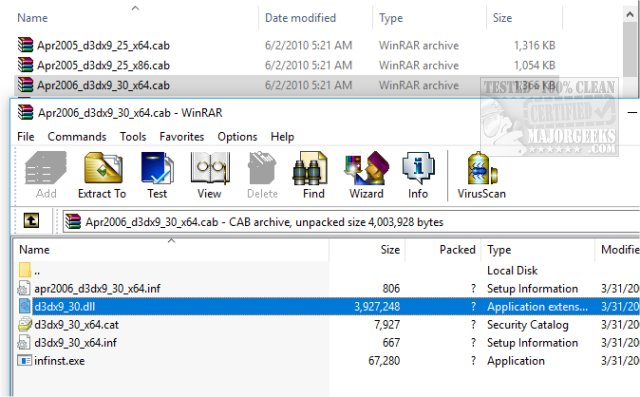Open the parent folder '..' entry
Image resolution: width=640 pixels, height=397 pixels.
[x=171, y=271]
